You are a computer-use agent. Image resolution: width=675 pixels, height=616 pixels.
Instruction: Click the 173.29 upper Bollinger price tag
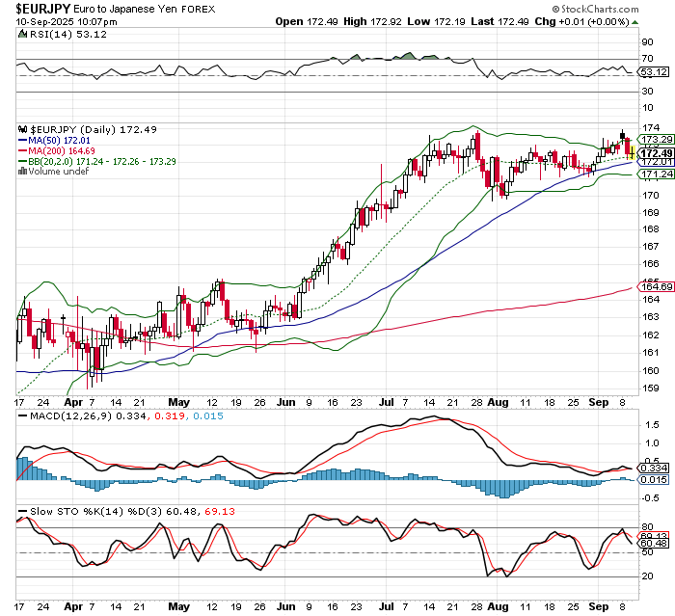tap(656, 140)
